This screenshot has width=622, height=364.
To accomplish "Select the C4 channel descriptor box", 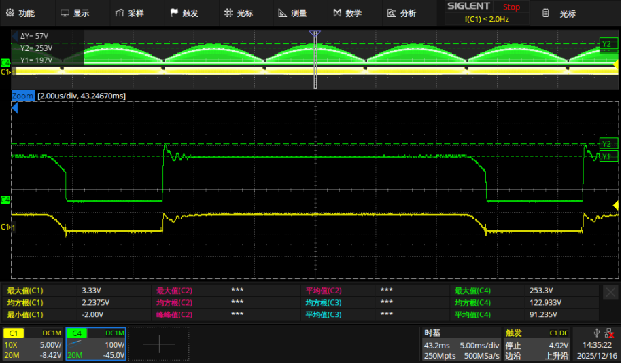I will tap(96, 344).
